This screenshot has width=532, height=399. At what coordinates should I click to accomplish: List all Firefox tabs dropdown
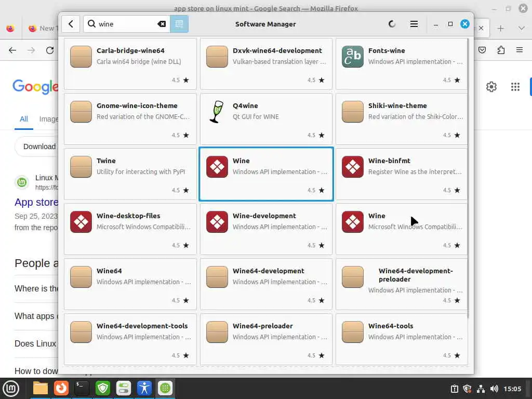[x=522, y=28]
